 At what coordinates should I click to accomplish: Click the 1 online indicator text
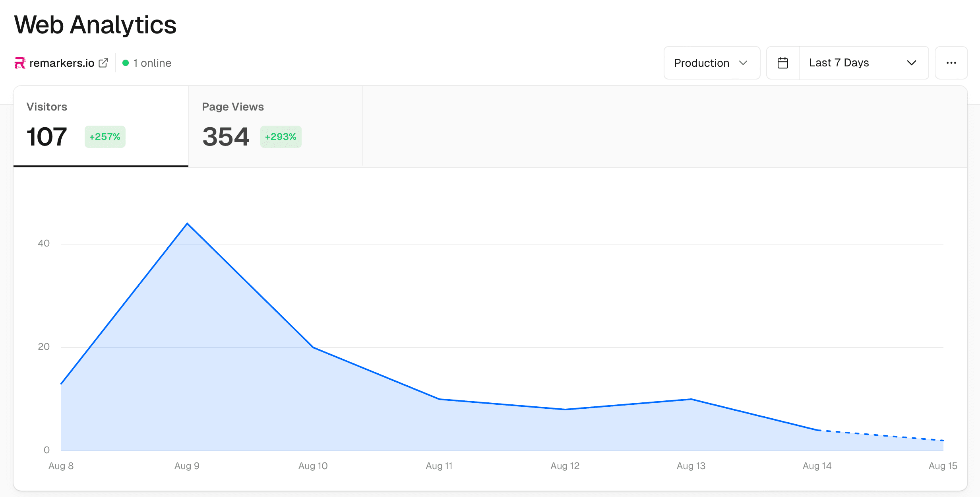[x=152, y=63]
